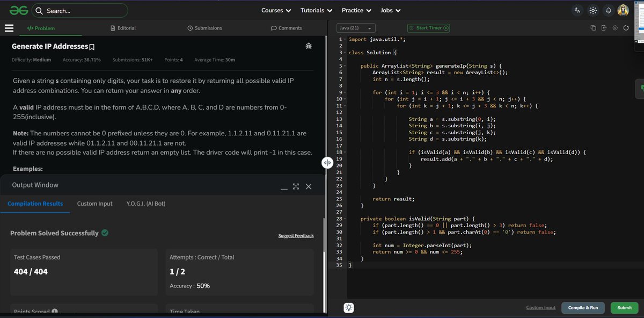Click the 'Accuracy: 38.71%' text
644x318 pixels.
(x=82, y=60)
